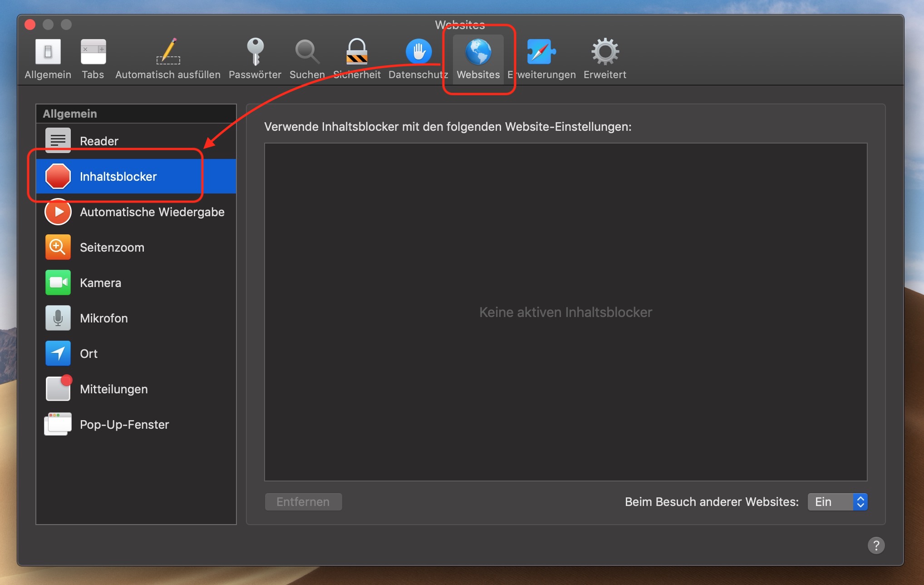Viewport: 924px width, 585px height.
Task: Open the Allgemein preferences pane
Action: pos(48,59)
